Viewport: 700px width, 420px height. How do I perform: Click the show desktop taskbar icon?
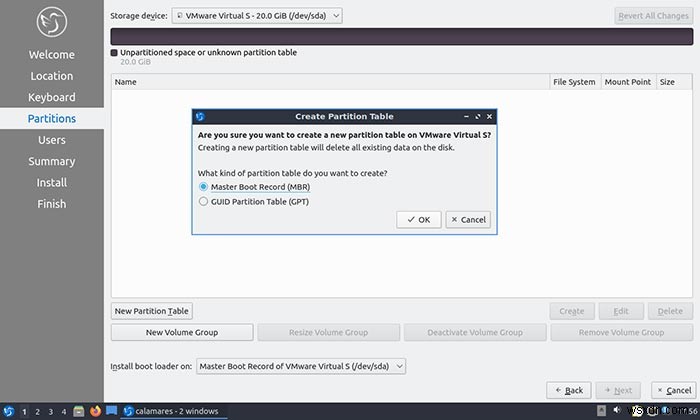coord(112,411)
